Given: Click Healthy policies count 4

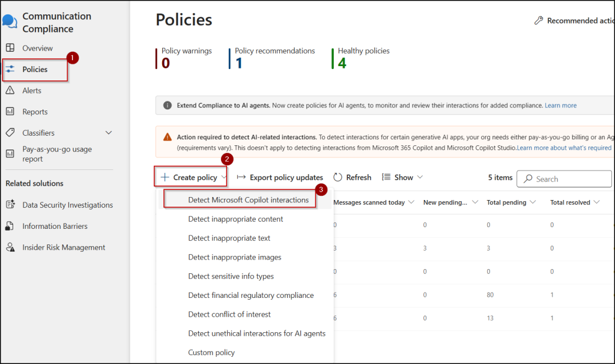Looking at the screenshot, I should [x=342, y=62].
